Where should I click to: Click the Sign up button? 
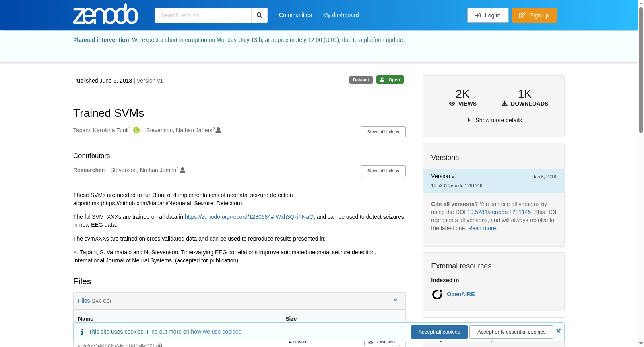pyautogui.click(x=535, y=15)
